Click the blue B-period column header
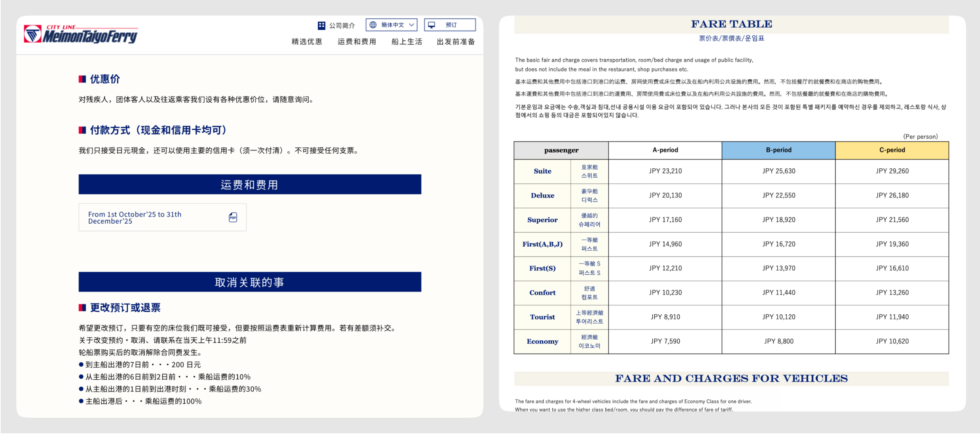 (x=778, y=150)
